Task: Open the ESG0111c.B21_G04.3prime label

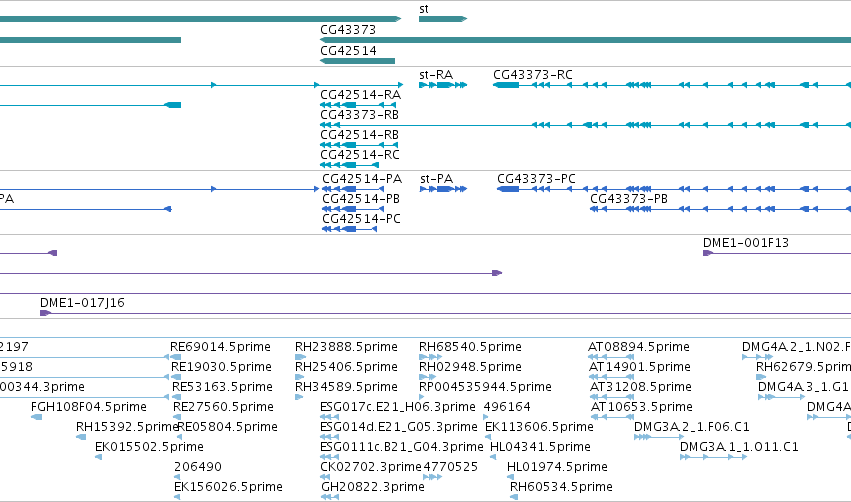Action: coord(402,447)
